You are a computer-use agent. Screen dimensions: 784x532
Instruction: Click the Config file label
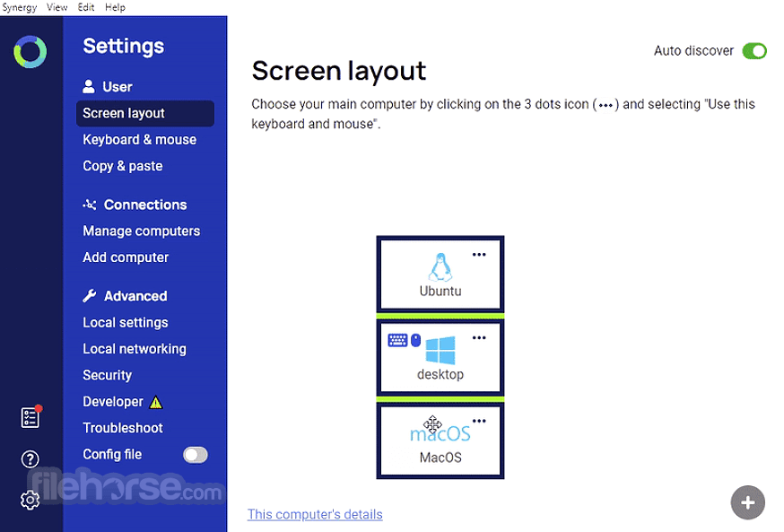(x=112, y=455)
